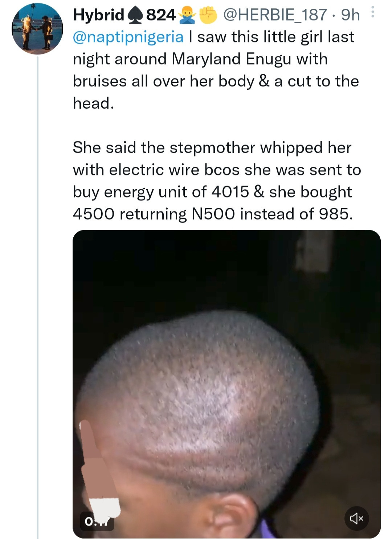Tap the 'buy energy unit of 4015' line
Viewport: 392px width, 539px height.
click(161, 192)
